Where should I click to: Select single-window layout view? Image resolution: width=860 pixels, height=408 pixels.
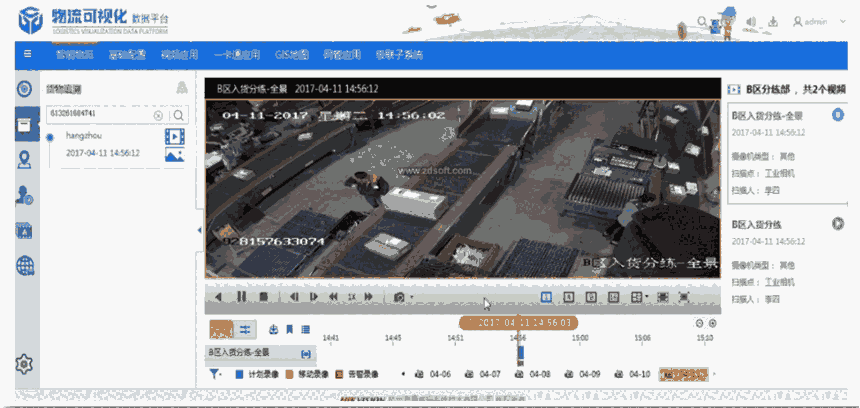pyautogui.click(x=546, y=297)
